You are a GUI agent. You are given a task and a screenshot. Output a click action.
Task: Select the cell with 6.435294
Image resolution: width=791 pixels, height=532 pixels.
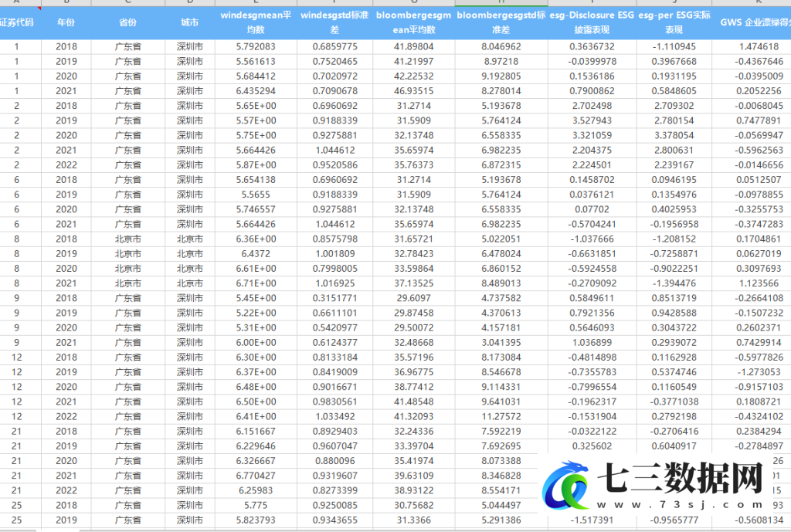(256, 91)
